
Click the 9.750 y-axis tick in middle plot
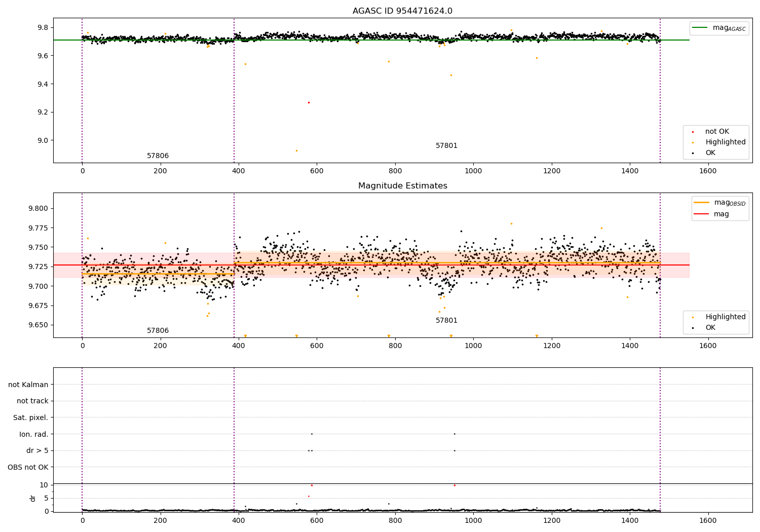pos(39,248)
